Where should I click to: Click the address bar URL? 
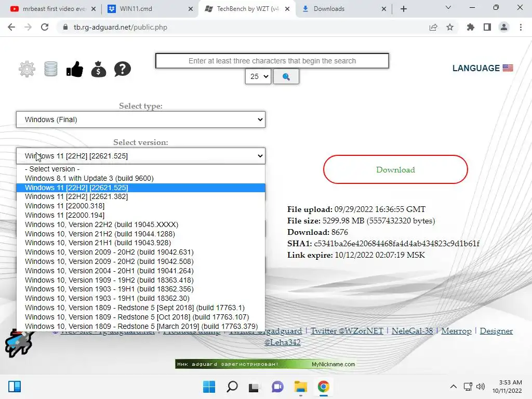tap(121, 27)
